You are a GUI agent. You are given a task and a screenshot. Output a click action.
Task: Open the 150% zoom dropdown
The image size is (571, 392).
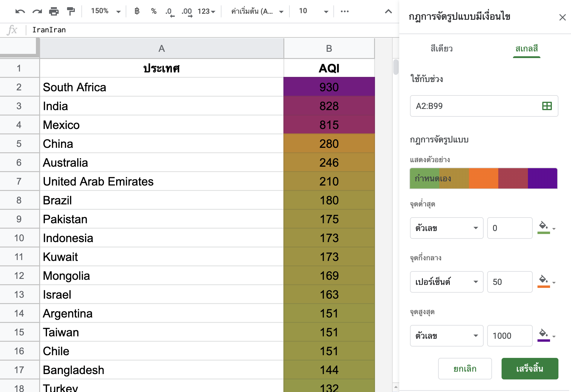coord(106,11)
